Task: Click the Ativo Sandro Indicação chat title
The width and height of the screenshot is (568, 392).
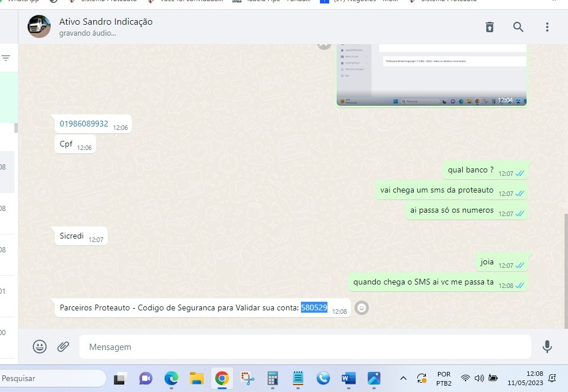Action: (x=106, y=22)
